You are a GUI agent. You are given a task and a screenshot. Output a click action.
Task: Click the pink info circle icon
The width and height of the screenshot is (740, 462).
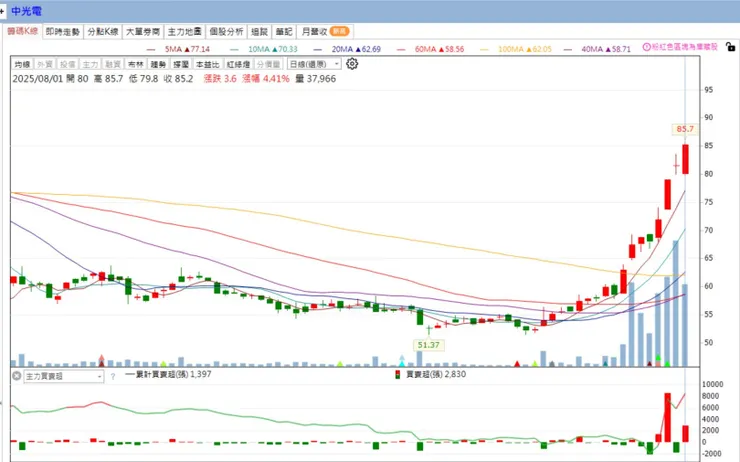647,47
